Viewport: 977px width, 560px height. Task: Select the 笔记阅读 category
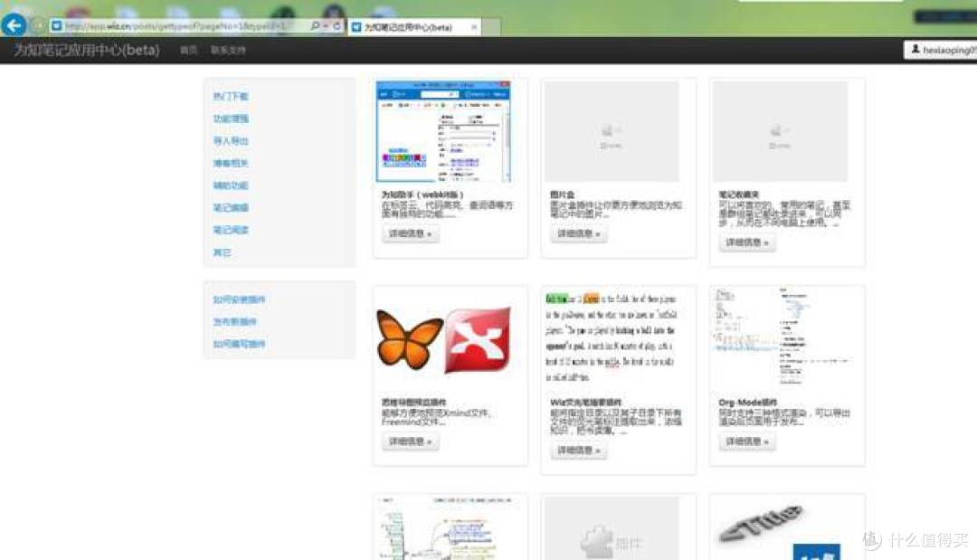click(x=231, y=231)
